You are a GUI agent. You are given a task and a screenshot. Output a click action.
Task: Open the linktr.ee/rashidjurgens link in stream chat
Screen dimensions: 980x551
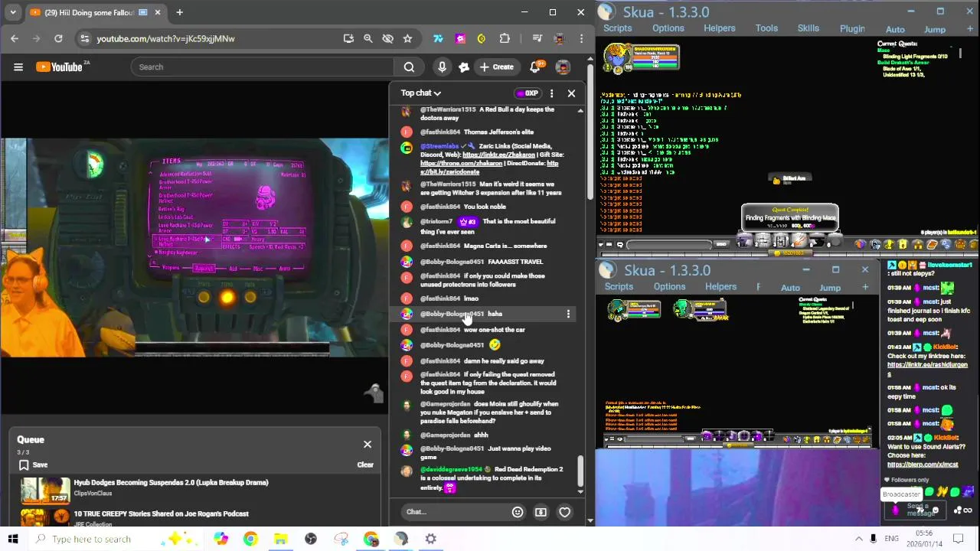pos(927,368)
